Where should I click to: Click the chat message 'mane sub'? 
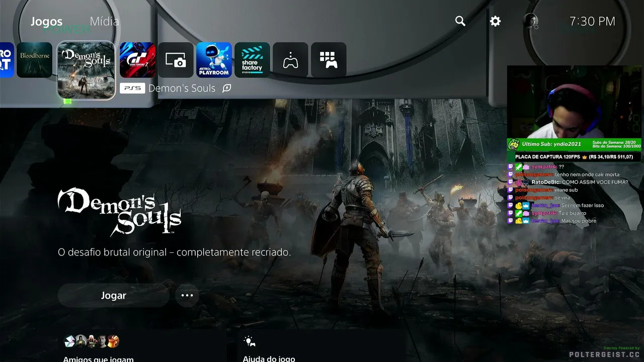pos(566,190)
